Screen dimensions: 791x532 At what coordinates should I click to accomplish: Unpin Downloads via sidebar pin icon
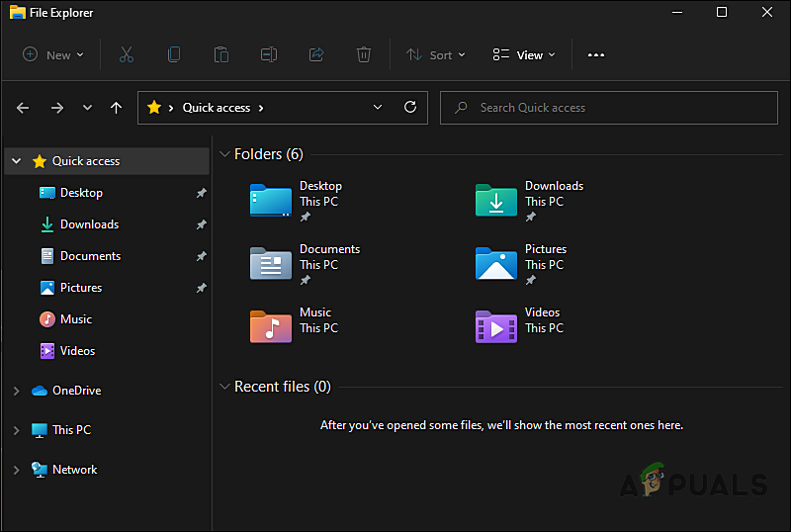point(202,224)
